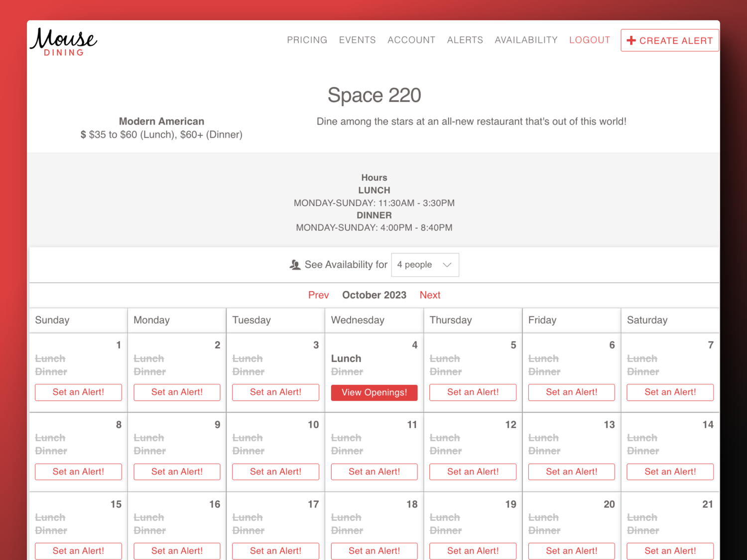The image size is (747, 560).
Task: Advance to next month with Next
Action: (430, 295)
